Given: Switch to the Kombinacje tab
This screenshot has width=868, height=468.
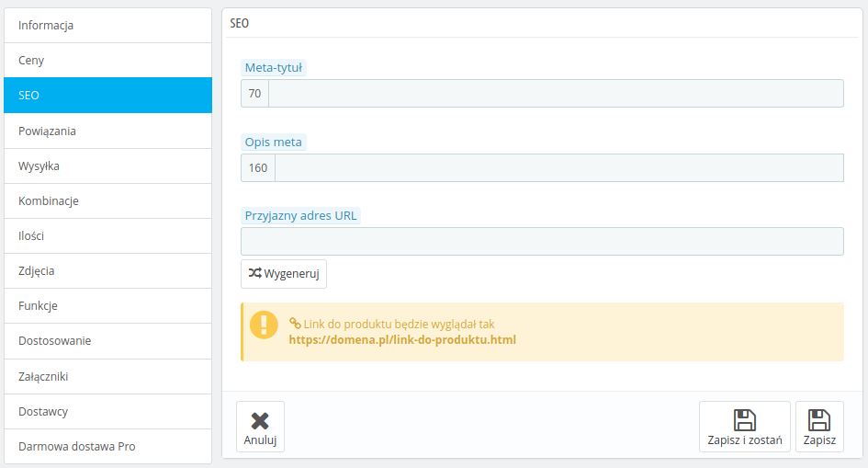Looking at the screenshot, I should [x=108, y=201].
